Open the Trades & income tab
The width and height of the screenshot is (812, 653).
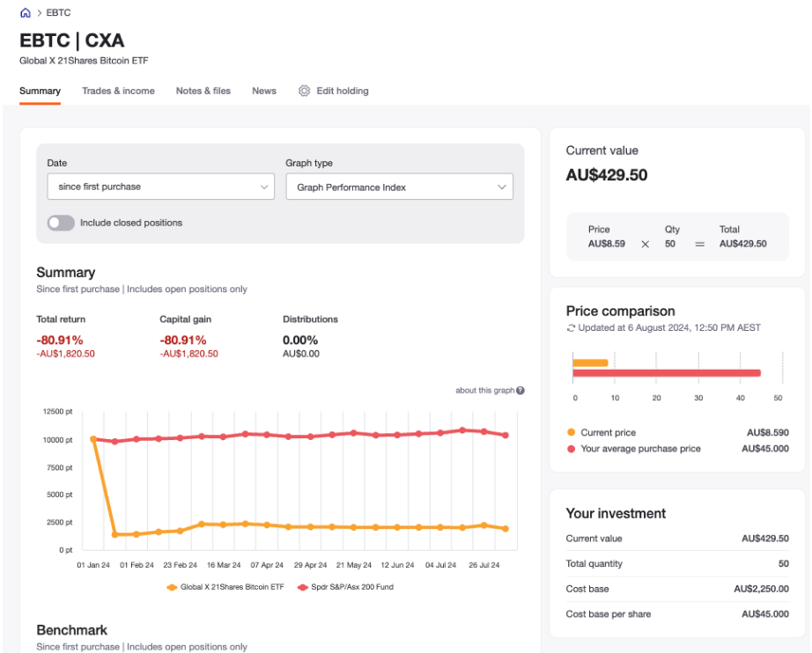(118, 91)
